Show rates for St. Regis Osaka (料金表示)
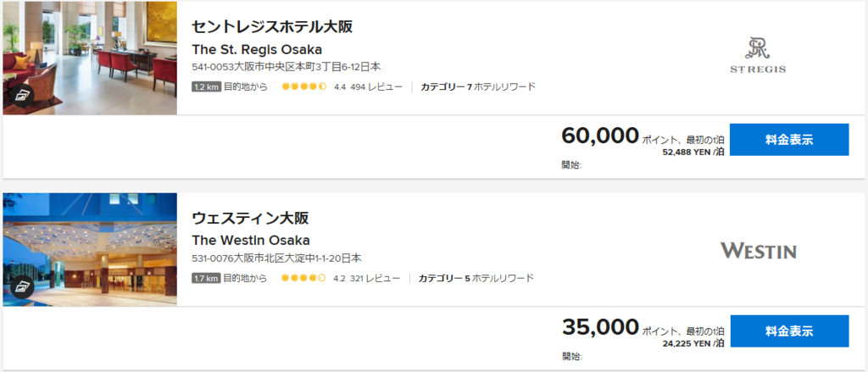 point(789,140)
